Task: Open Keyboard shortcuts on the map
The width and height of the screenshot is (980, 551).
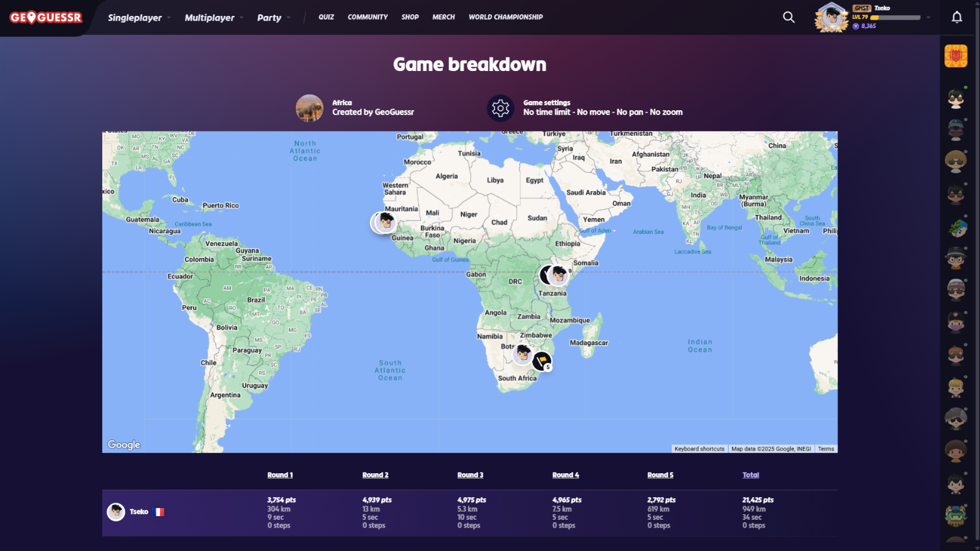Action: click(699, 449)
